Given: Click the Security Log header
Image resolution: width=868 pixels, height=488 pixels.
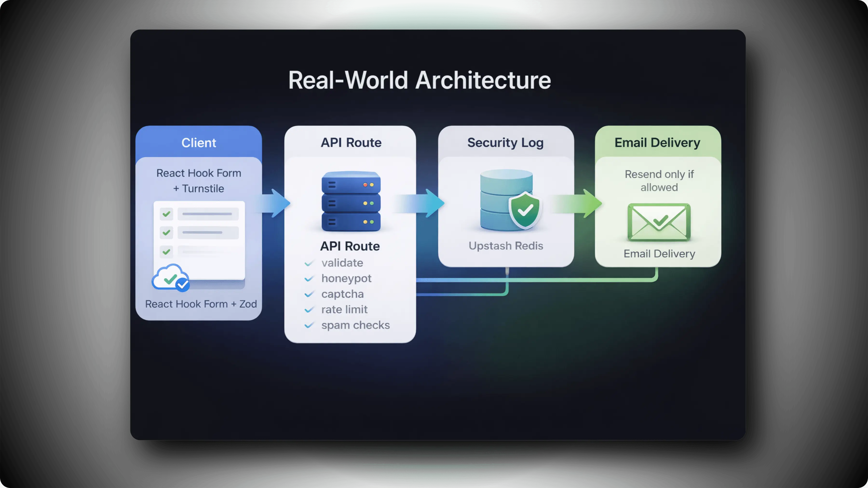Looking at the screenshot, I should pos(505,143).
